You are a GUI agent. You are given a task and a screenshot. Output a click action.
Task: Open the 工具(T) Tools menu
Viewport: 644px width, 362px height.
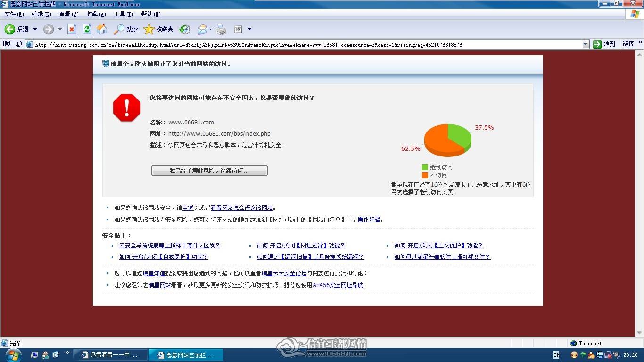pos(124,14)
